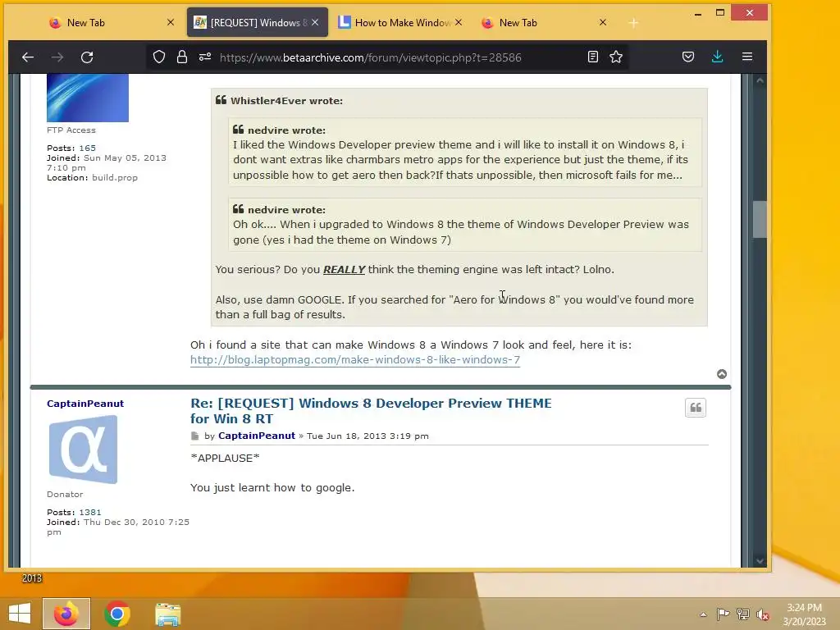Open the laptopmag make-windows-8-like-windows-7 link

coord(355,359)
